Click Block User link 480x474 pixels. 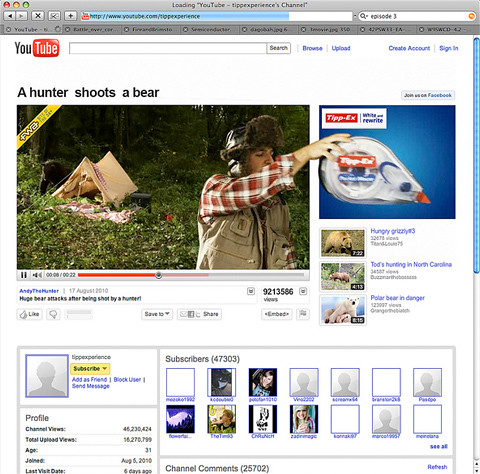point(127,380)
